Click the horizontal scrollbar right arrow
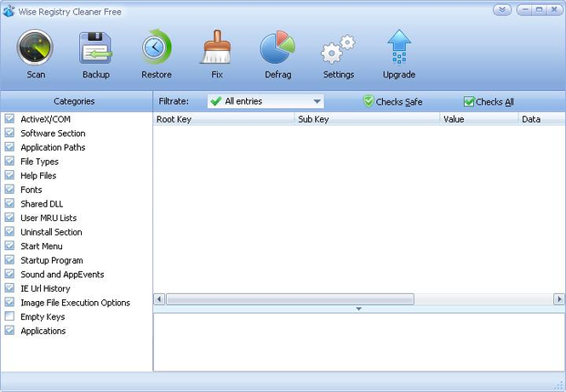 [x=559, y=299]
